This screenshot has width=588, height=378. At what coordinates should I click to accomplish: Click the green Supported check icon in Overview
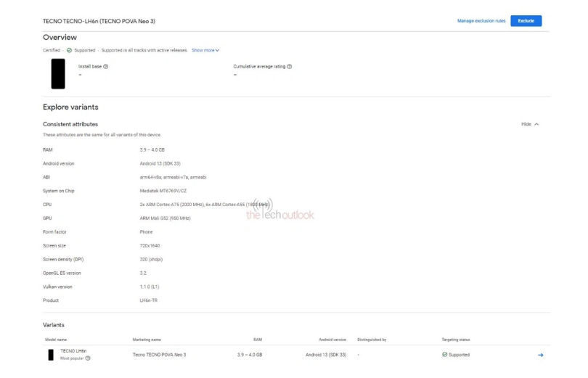point(69,50)
